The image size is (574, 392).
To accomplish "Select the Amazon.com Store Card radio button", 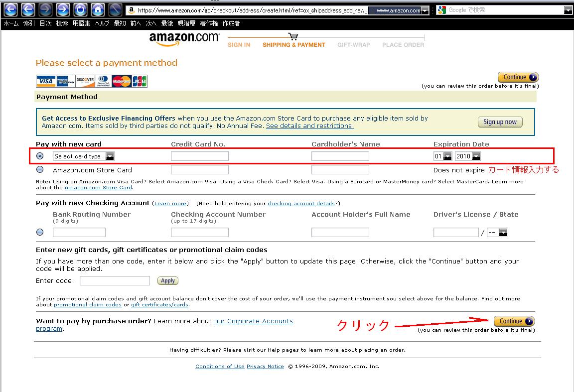I will coord(40,169).
